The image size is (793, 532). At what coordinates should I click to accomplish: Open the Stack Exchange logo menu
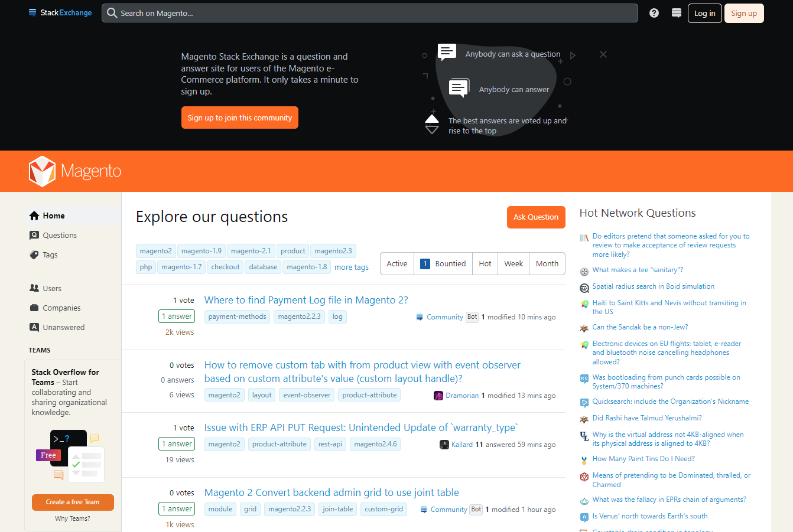tap(60, 13)
